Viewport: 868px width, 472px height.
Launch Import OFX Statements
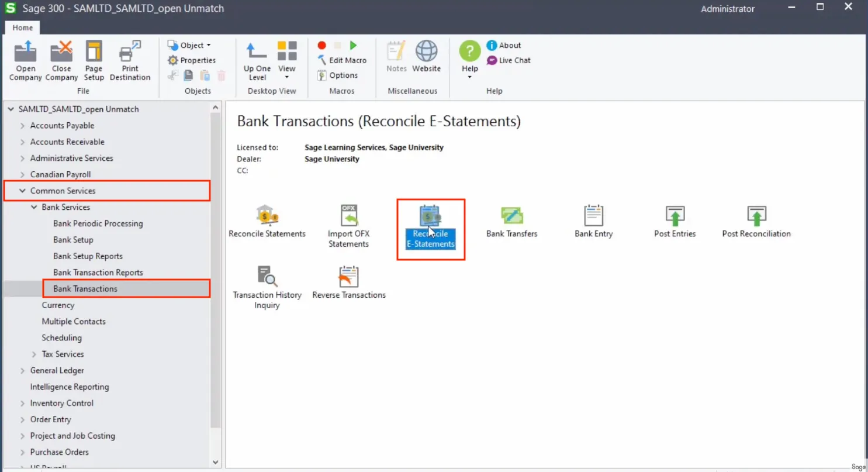coord(349,226)
